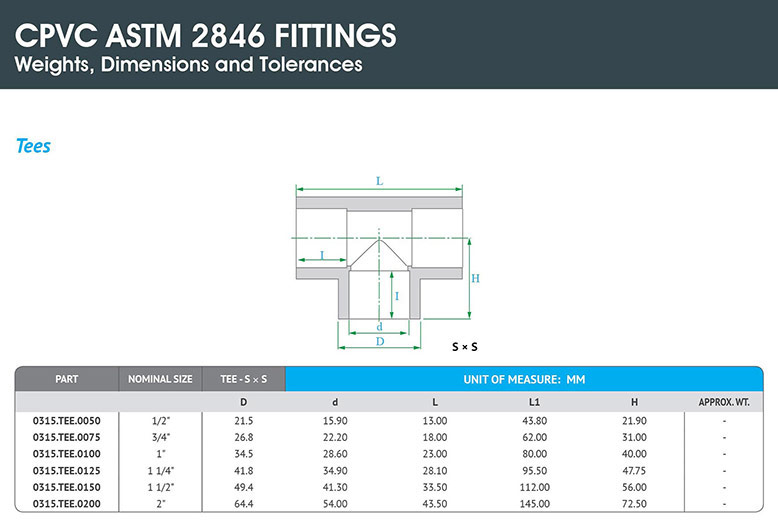Click the 1 1/2" nominal size cell
Viewport: 778px width, 520px height.
(x=160, y=487)
